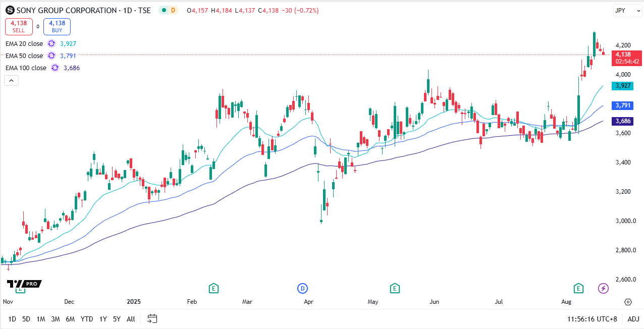Open the JPY currency dropdown
This screenshot has height=329, width=644.
(x=627, y=10)
